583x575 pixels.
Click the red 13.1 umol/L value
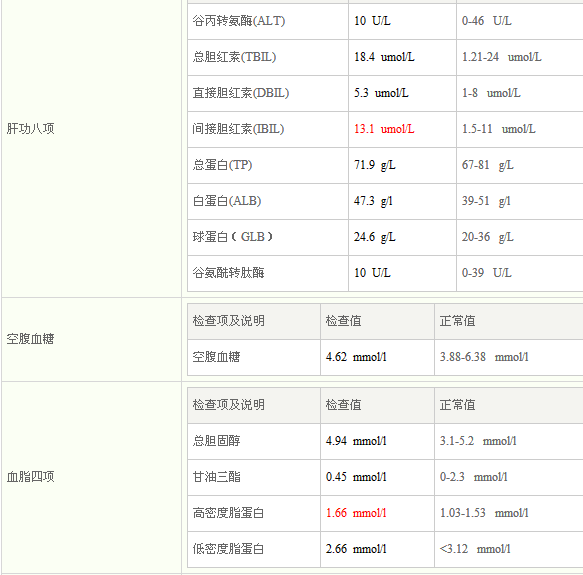pos(384,129)
